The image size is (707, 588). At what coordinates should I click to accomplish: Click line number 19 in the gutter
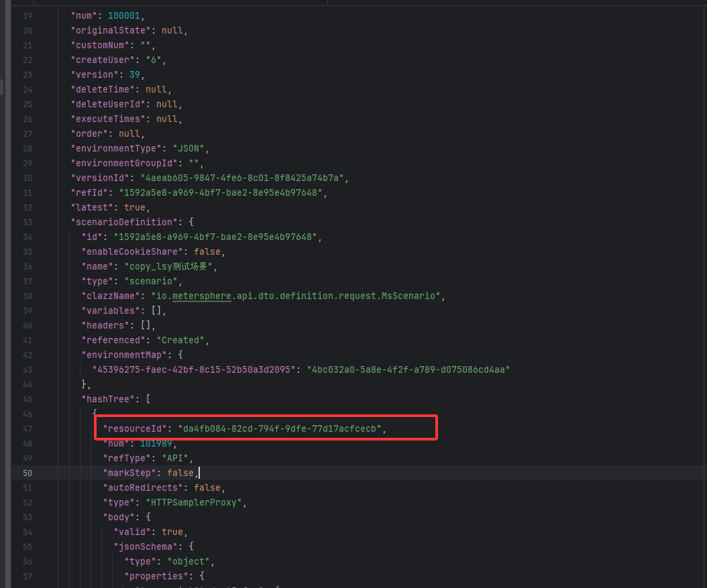point(28,16)
